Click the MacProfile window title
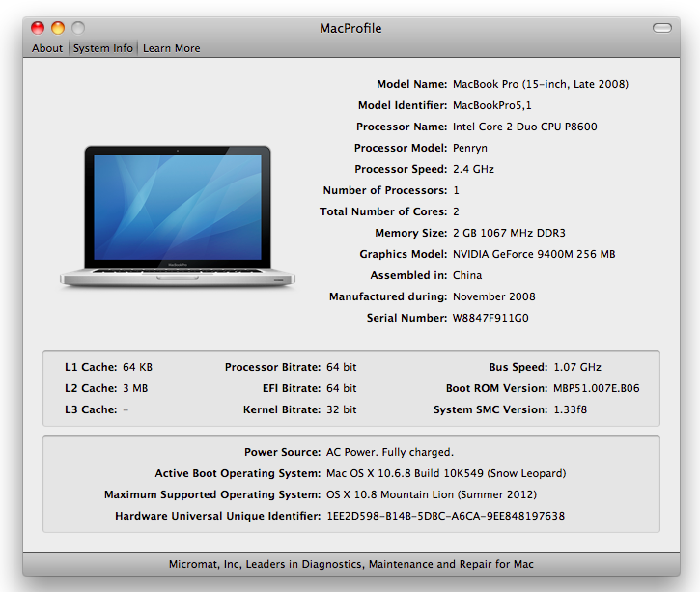Image resolution: width=700 pixels, height=592 pixels. tap(350, 28)
